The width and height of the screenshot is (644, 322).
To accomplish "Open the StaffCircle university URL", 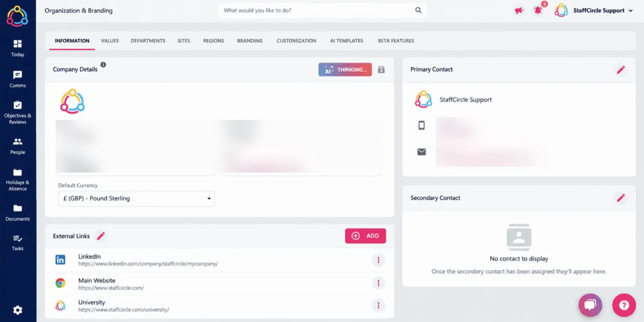I will coord(124,310).
